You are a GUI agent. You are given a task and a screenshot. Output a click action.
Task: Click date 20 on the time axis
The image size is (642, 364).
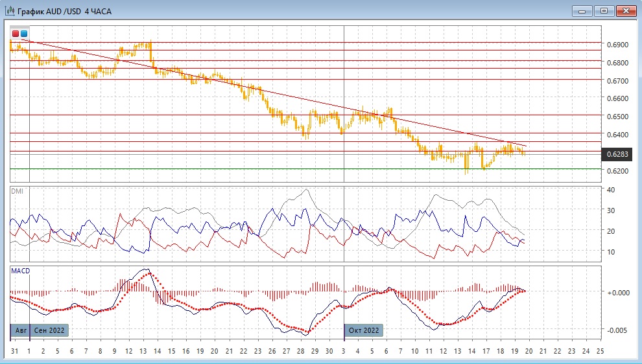528,350
